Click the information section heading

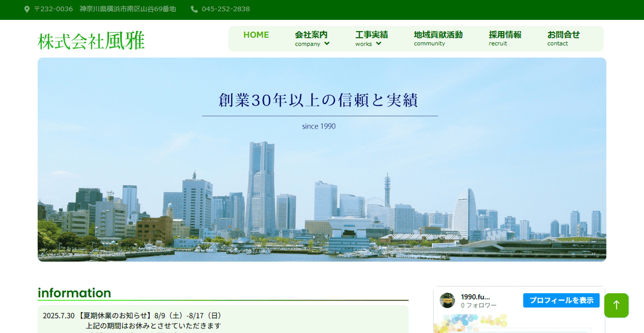[x=74, y=293]
